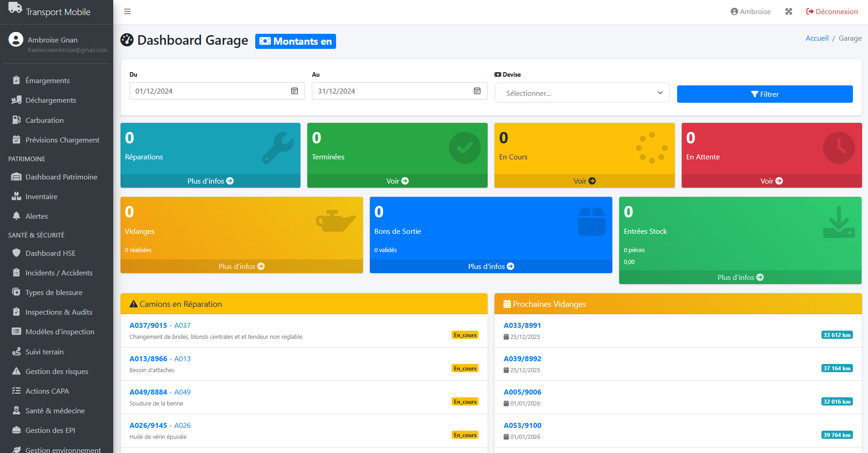Open Voir link on Terminées card

pos(397,181)
